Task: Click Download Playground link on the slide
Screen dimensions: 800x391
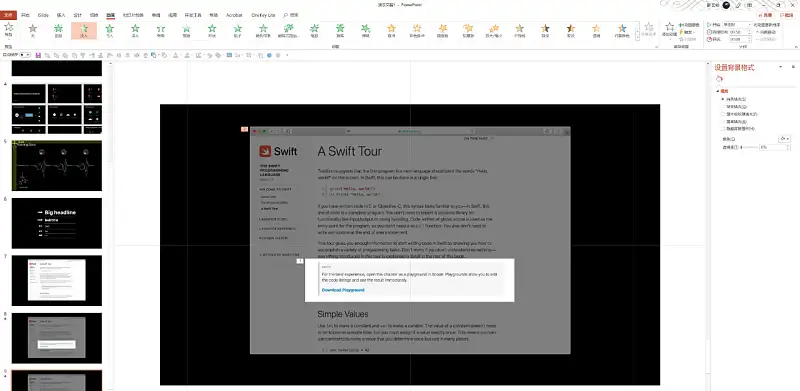Action: click(x=343, y=290)
